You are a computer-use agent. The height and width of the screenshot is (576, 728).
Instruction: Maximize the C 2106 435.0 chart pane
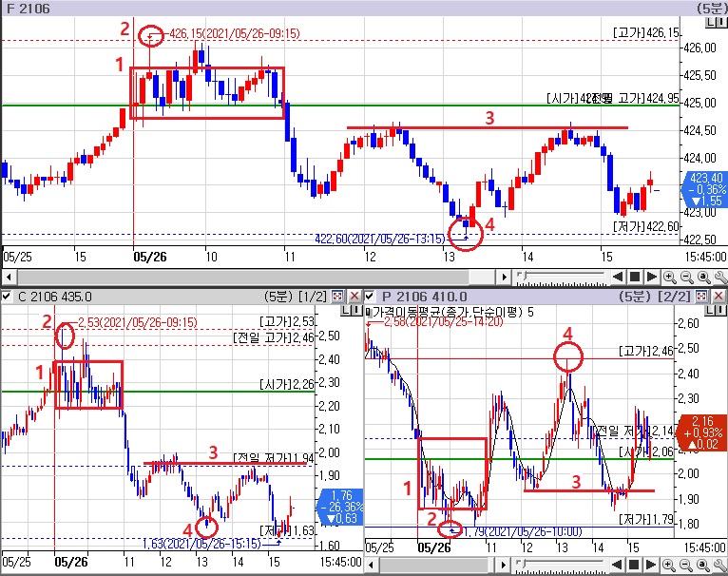pos(337,296)
